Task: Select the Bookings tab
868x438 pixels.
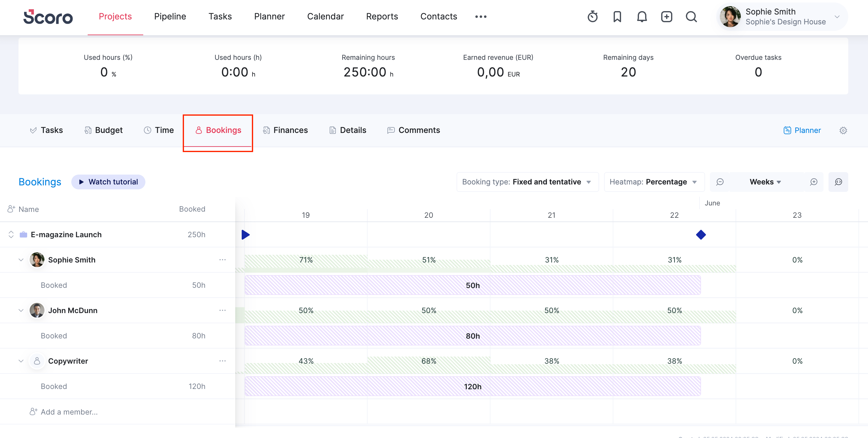Action: click(218, 130)
